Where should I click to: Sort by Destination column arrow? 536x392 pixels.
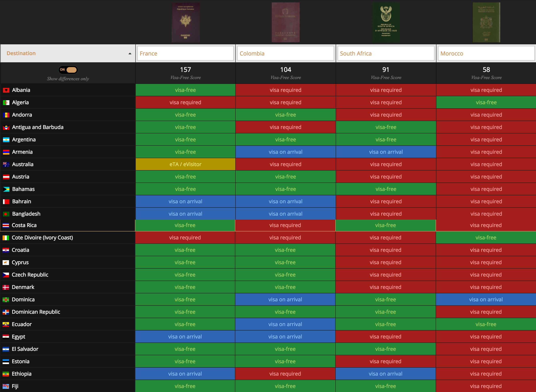130,54
